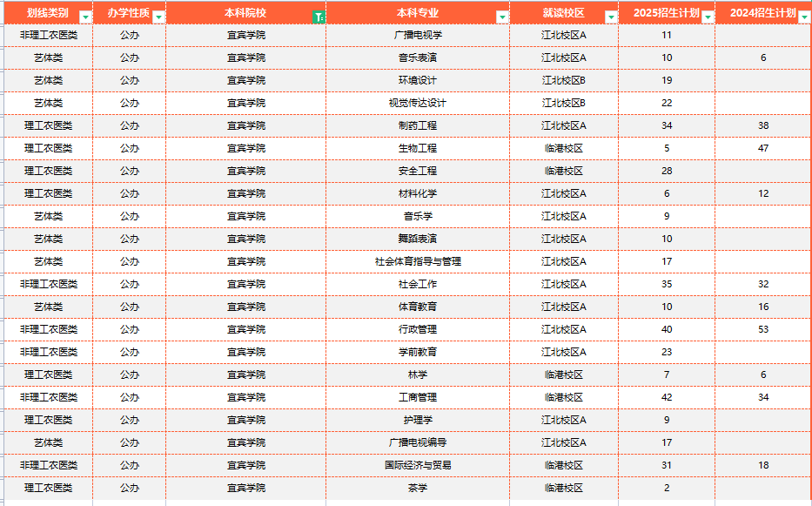Open the 本科专业 column filter dropdown

(x=502, y=17)
